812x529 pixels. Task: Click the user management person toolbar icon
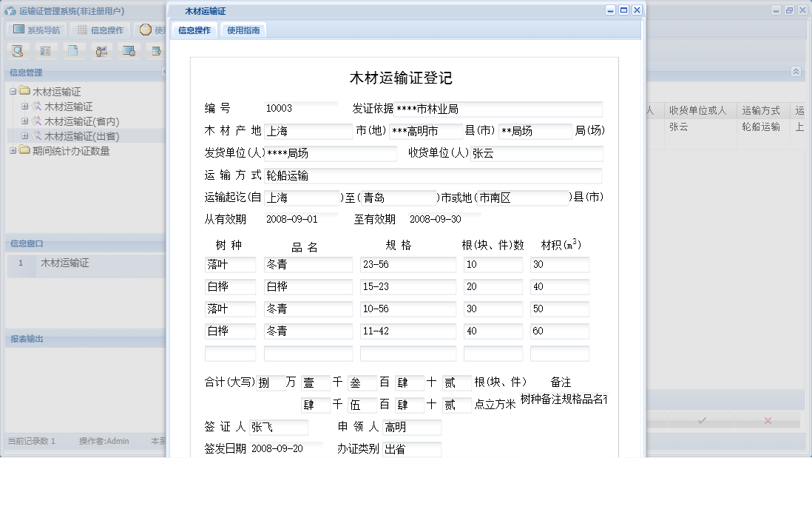(x=101, y=50)
